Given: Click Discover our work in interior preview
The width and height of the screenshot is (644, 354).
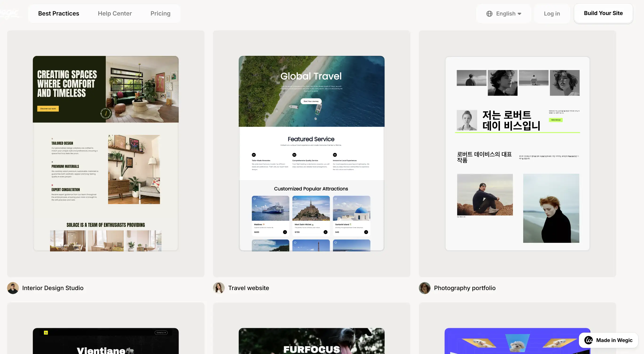Looking at the screenshot, I should pyautogui.click(x=48, y=109).
